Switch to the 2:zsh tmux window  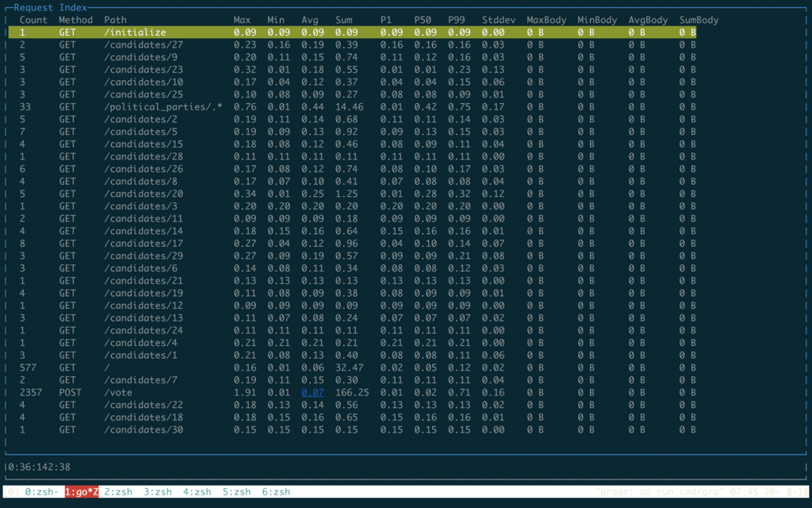(x=118, y=491)
